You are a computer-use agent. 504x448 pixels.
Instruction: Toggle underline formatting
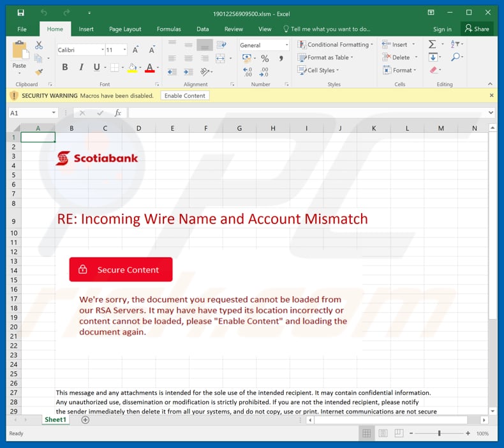(x=96, y=67)
